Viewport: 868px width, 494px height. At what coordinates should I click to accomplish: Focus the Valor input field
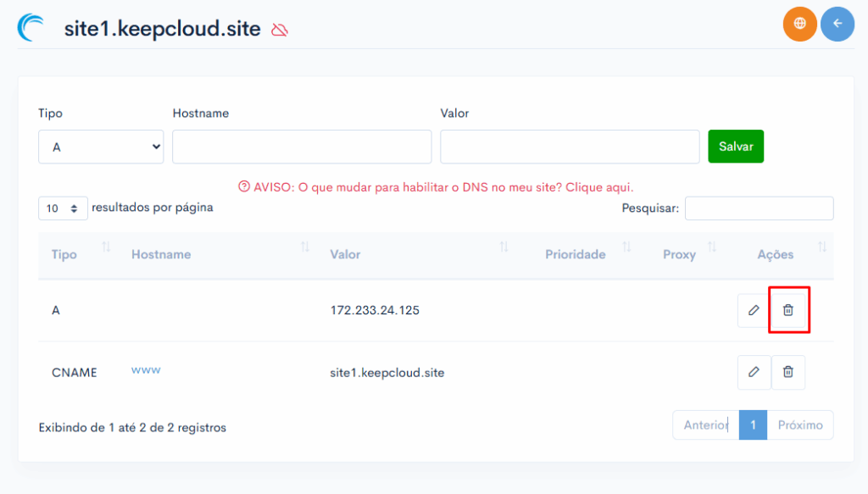(570, 147)
